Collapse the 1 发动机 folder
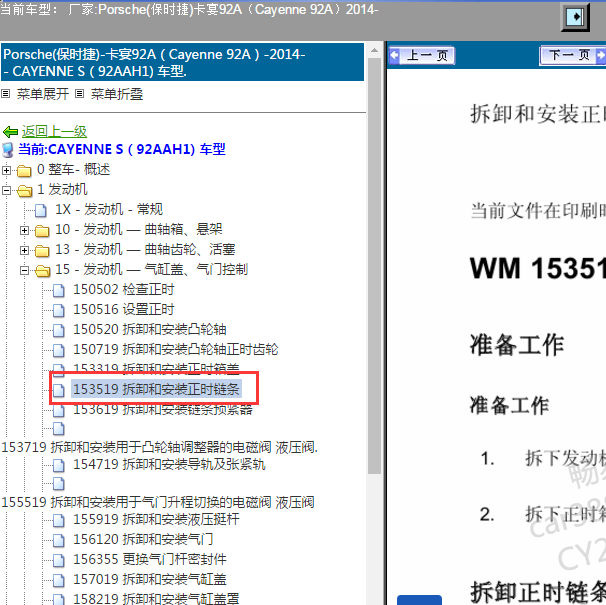The height and width of the screenshot is (605, 606). point(6,190)
